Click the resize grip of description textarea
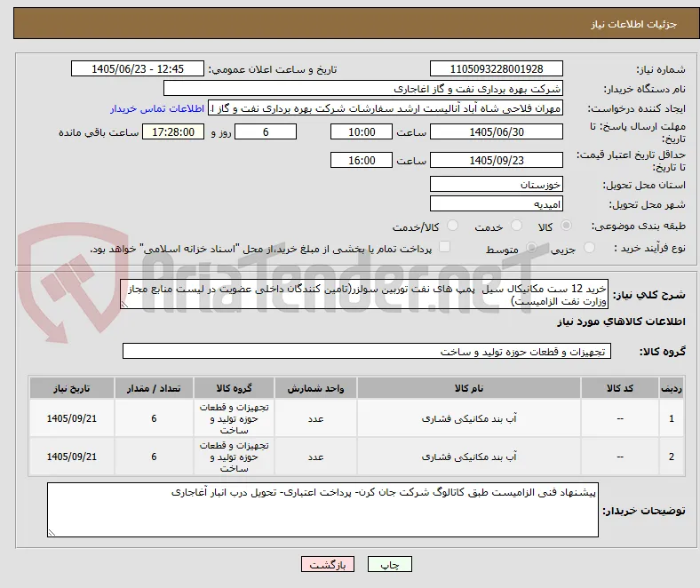This screenshot has height=588, width=700. point(124,304)
